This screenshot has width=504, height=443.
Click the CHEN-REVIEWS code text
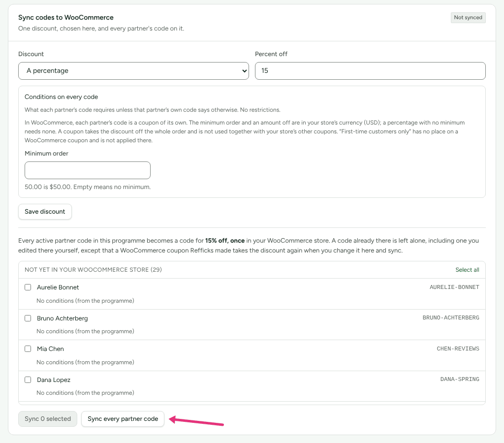[x=458, y=348]
